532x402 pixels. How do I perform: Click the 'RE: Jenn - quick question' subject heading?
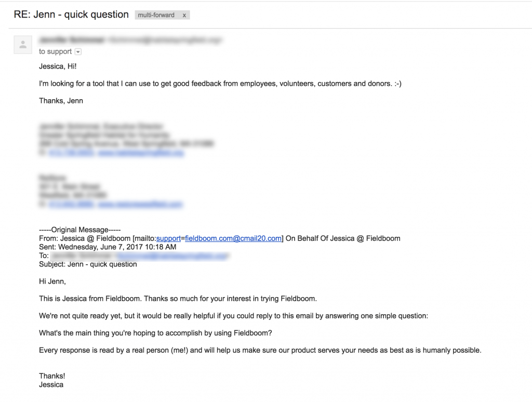pyautogui.click(x=71, y=15)
